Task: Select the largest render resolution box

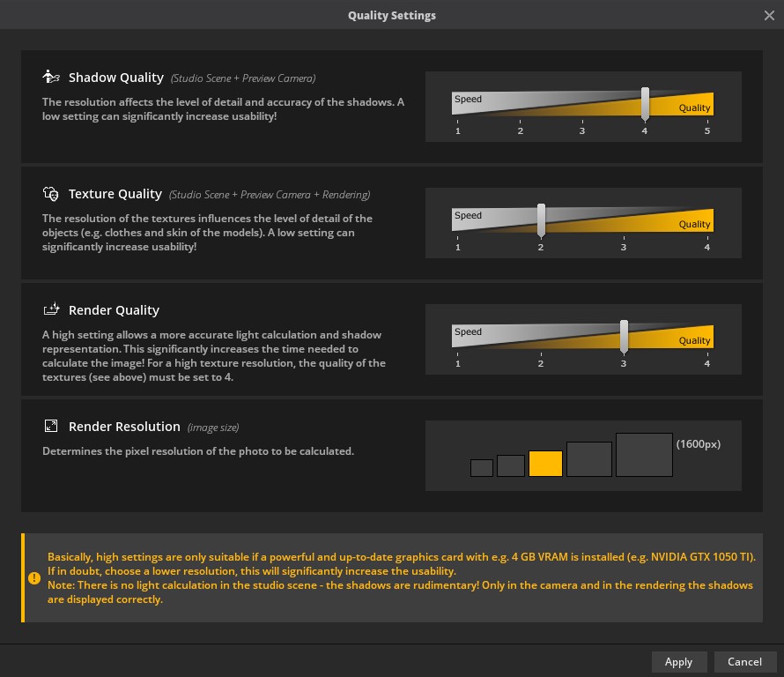Action: [644, 455]
